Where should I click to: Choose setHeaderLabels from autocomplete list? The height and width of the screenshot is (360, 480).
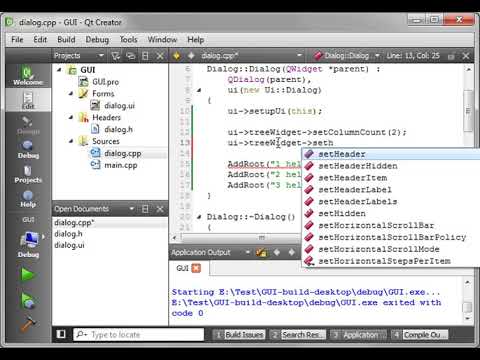coord(358,202)
